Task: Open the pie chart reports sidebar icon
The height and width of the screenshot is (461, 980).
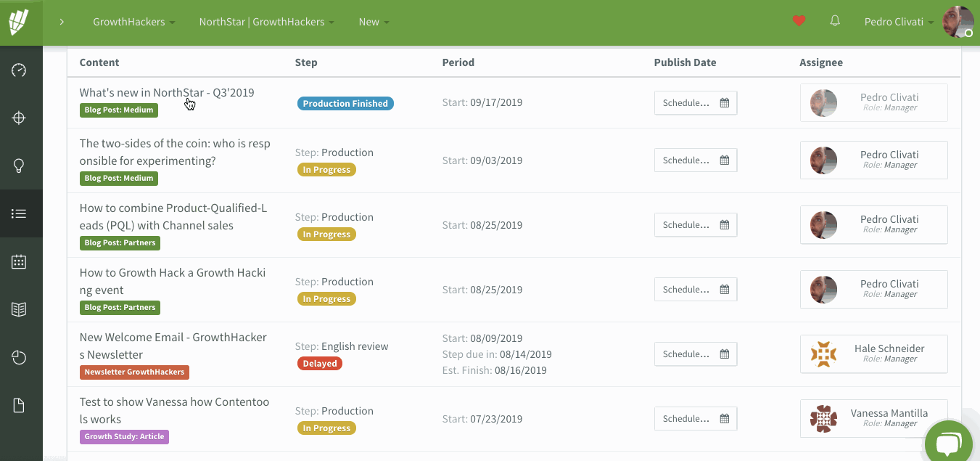Action: coord(19,357)
